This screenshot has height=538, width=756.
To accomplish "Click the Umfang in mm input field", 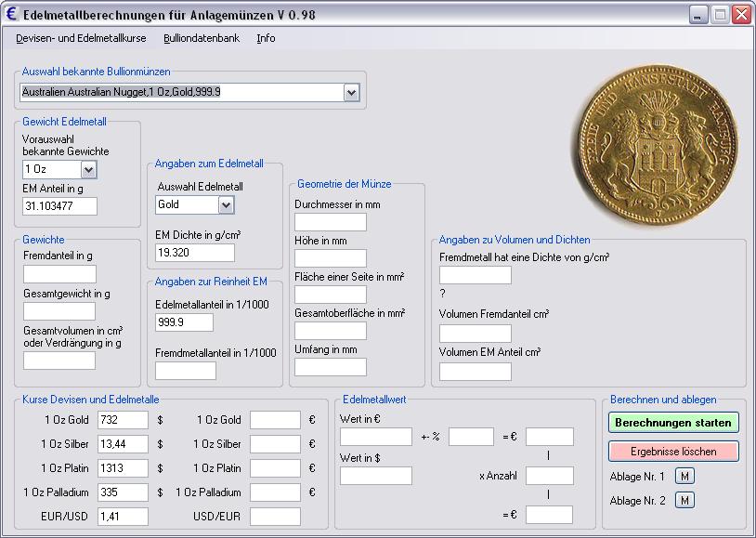I will click(x=331, y=367).
